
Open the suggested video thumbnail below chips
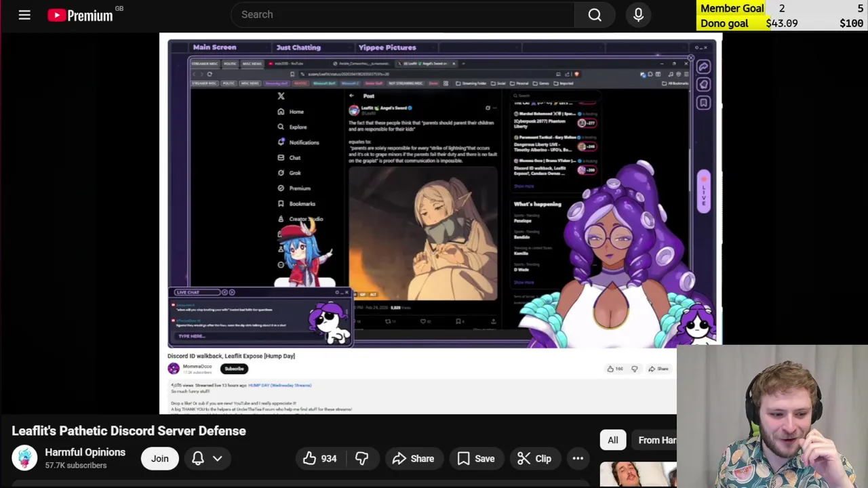point(638,474)
